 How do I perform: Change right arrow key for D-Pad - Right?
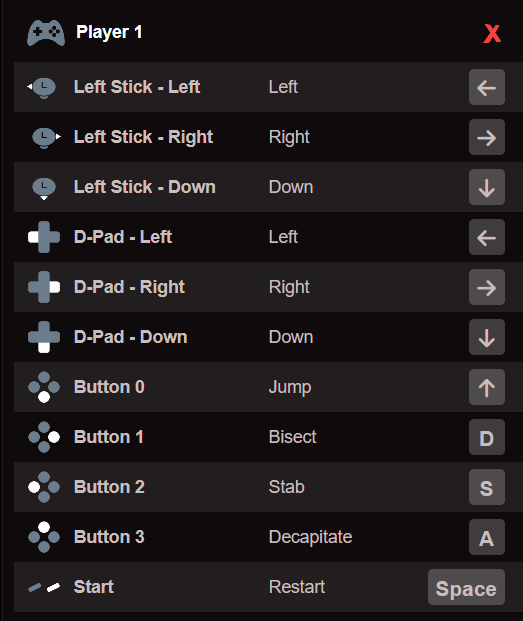pos(487,287)
